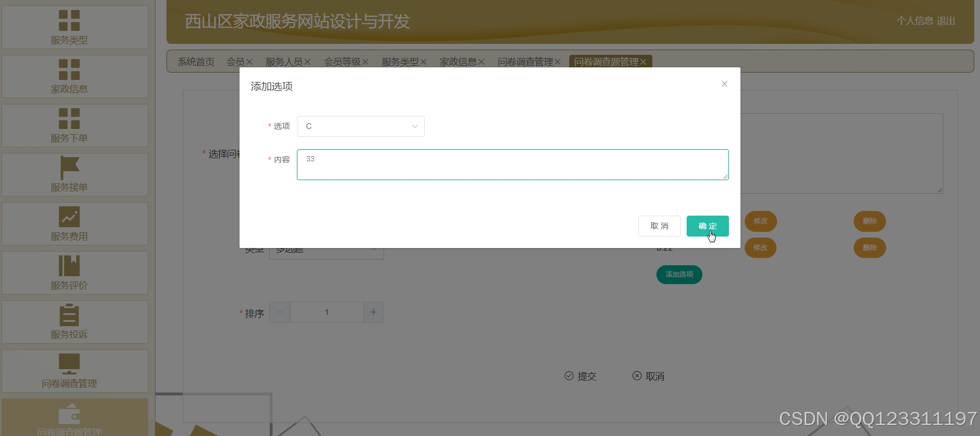Open the 服务类型 sidebar icon
980x436 pixels.
[69, 20]
